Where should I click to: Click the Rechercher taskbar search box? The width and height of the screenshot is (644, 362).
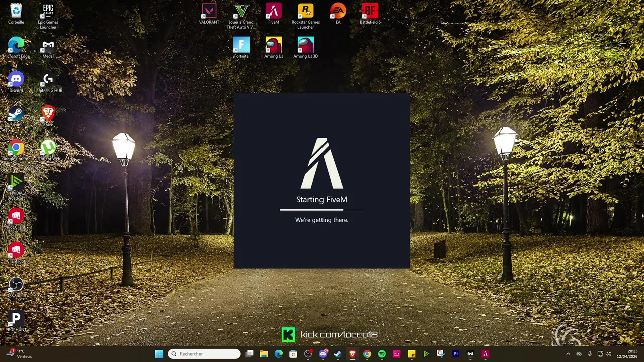[x=204, y=354]
